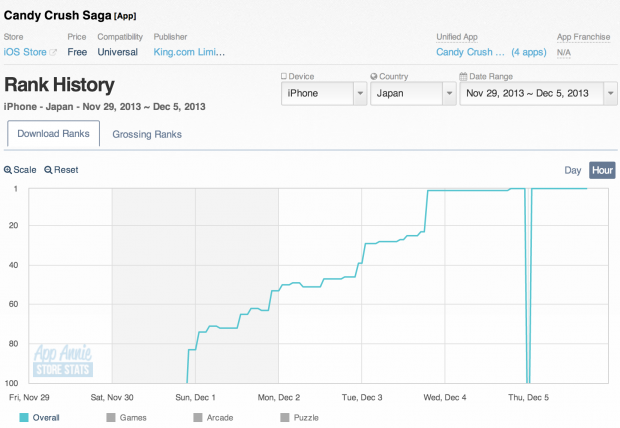This screenshot has height=428, width=620.
Task: Click the external link icon beside iOS Store
Action: tap(53, 52)
